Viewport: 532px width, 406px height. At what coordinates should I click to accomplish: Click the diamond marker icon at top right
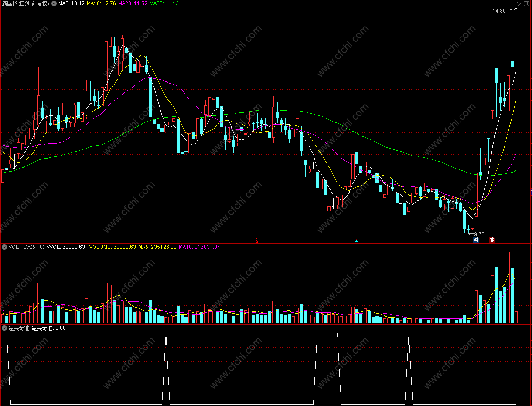(518, 3)
